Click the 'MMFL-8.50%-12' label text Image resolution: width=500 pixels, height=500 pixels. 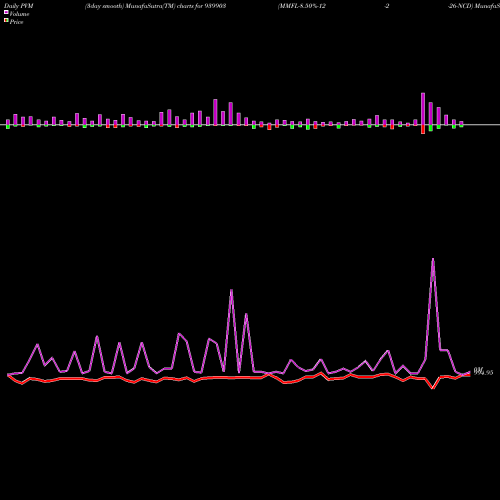pyautogui.click(x=302, y=6)
